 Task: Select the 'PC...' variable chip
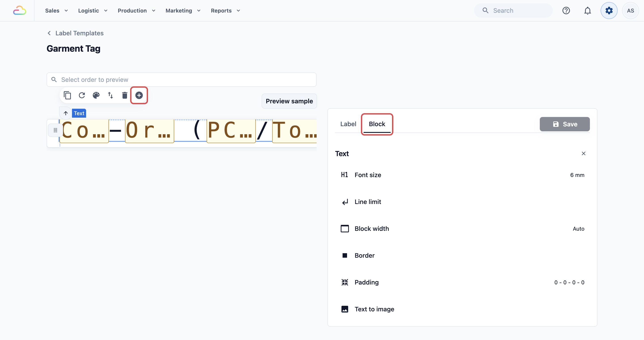click(231, 131)
